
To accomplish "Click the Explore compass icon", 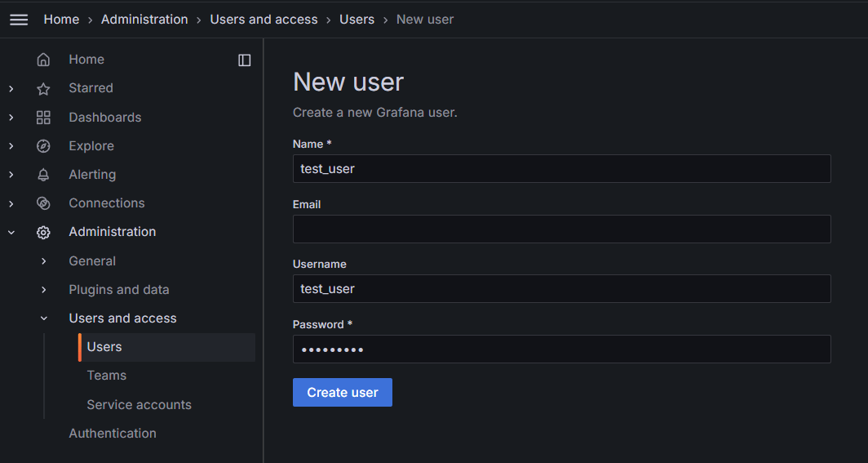I will point(43,146).
